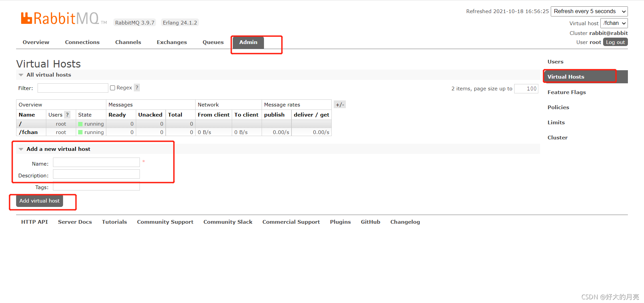Go to the Overview tab

tap(36, 42)
